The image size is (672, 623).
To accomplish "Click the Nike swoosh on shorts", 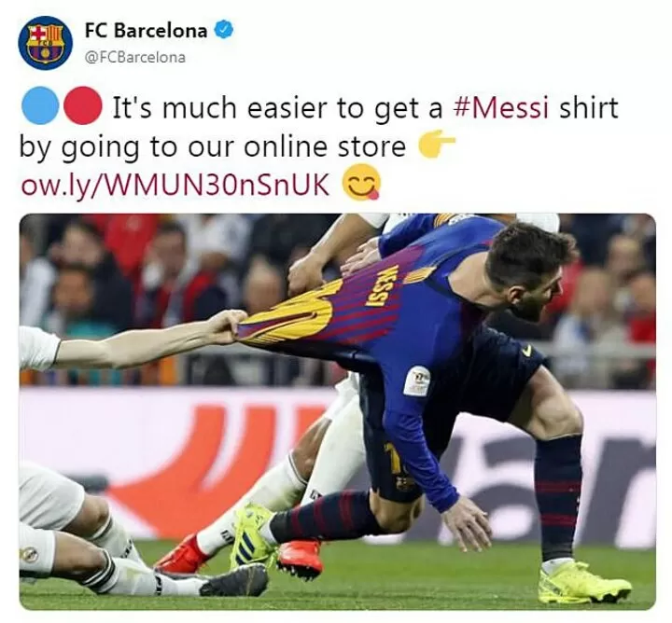I will coord(528,351).
